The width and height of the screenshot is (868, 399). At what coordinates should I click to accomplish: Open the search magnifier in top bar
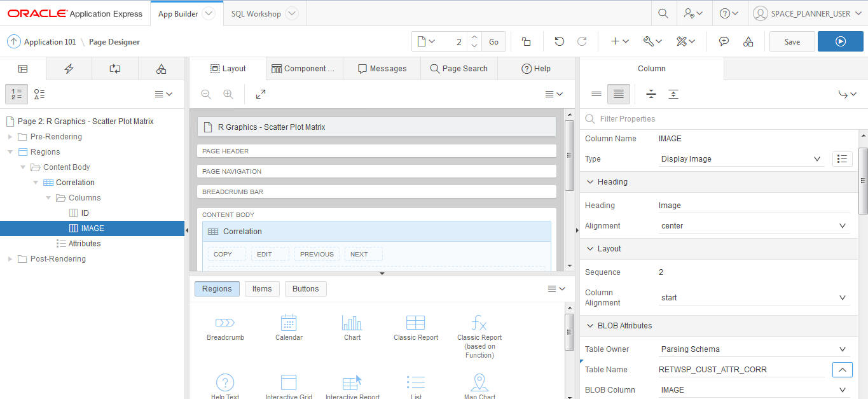[x=663, y=13]
